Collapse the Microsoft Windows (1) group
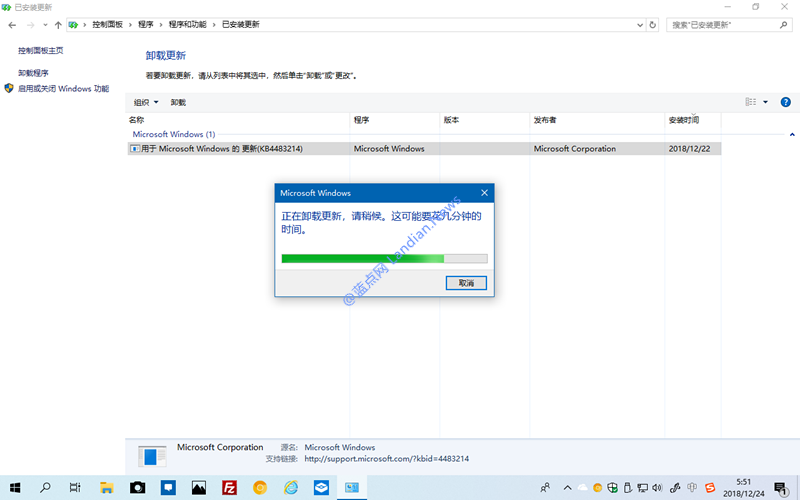The width and height of the screenshot is (800, 500). click(792, 135)
